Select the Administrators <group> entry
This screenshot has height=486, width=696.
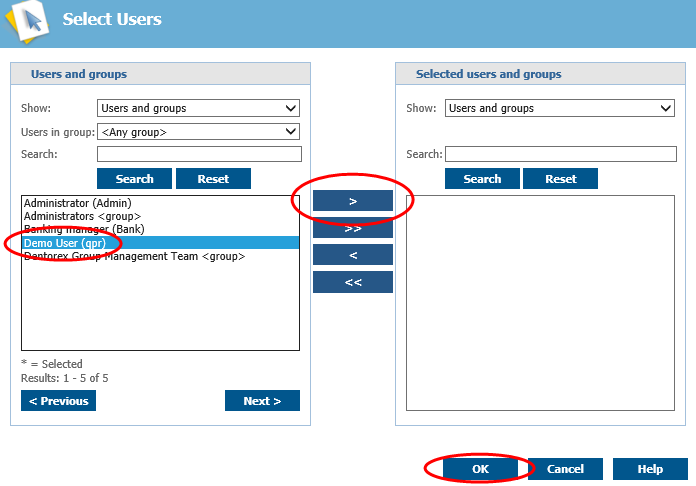point(82,216)
